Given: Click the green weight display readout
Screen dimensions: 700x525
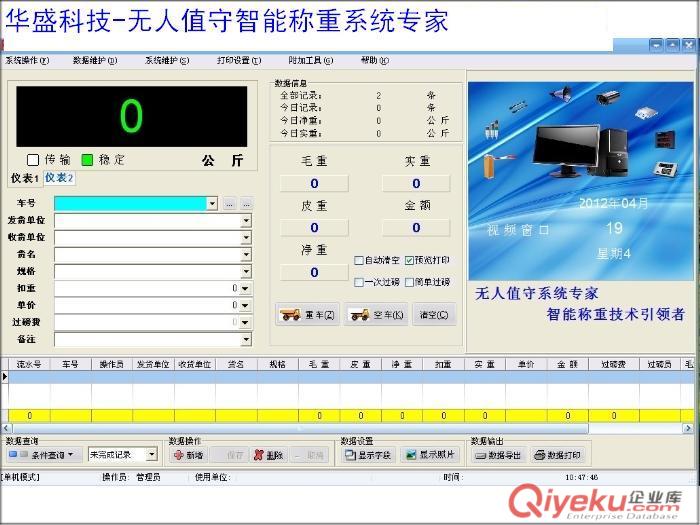Looking at the screenshot, I should pyautogui.click(x=131, y=116).
